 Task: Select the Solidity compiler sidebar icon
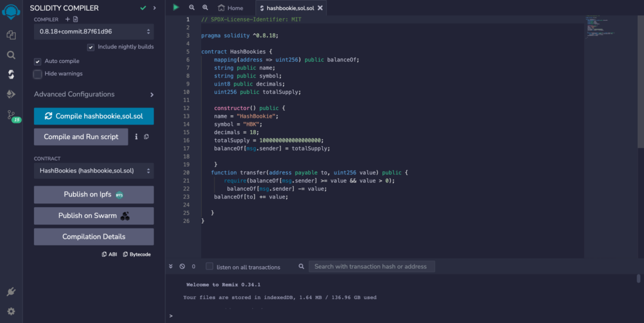11,74
